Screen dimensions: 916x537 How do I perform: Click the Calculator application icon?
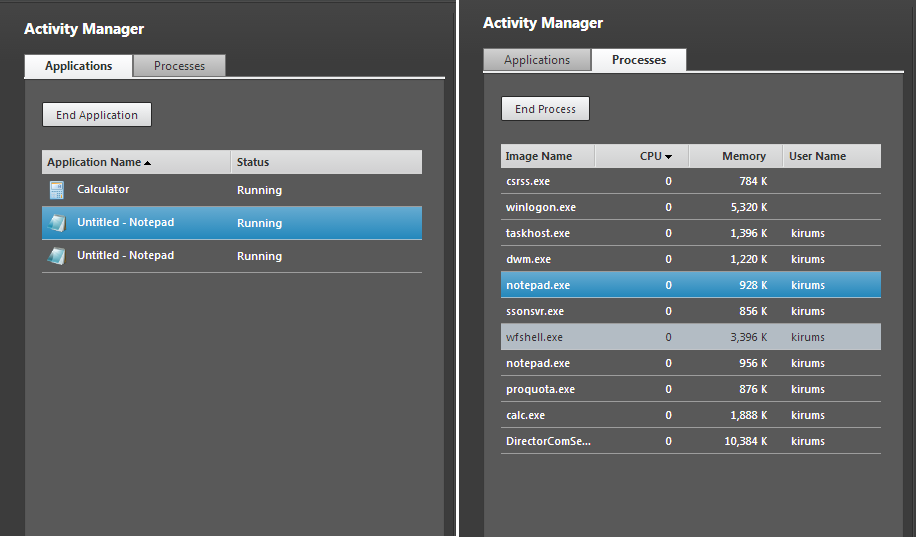[x=57, y=190]
